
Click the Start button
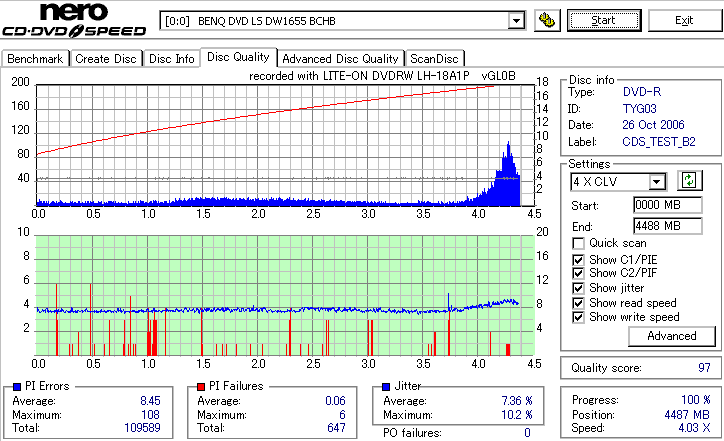[604, 20]
